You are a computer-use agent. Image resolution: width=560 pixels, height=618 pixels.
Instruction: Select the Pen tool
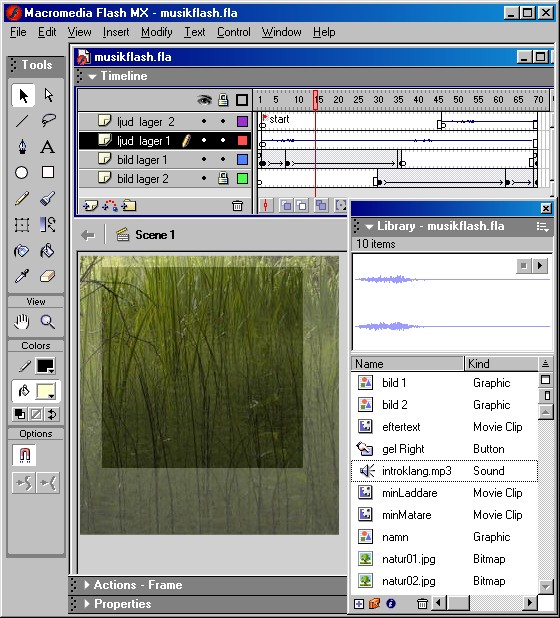pyautogui.click(x=22, y=147)
